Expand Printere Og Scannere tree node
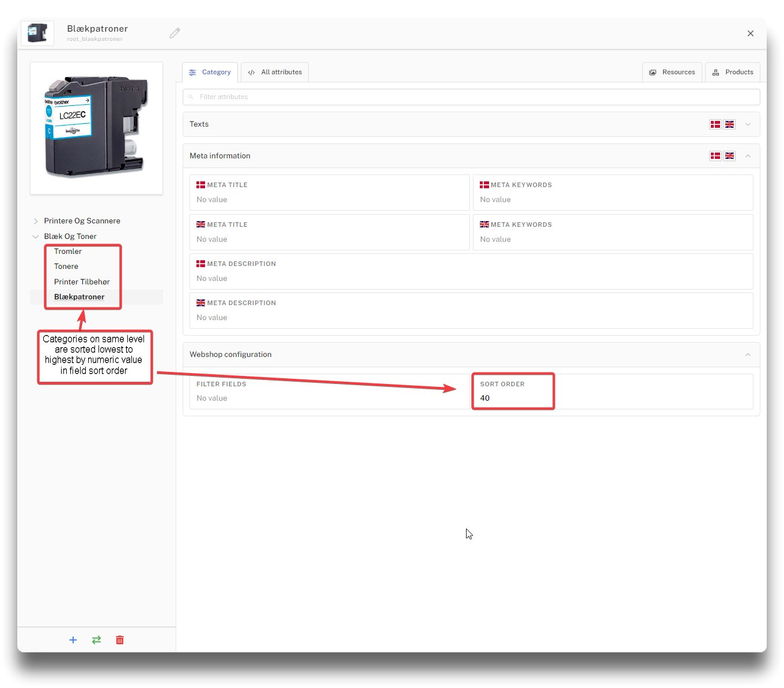 pyautogui.click(x=36, y=221)
